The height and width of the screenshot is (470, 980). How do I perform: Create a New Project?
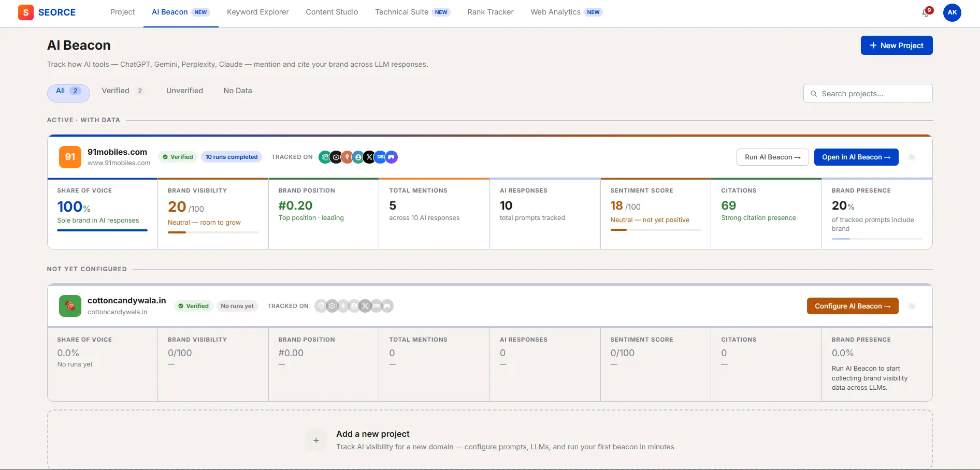coord(897,46)
